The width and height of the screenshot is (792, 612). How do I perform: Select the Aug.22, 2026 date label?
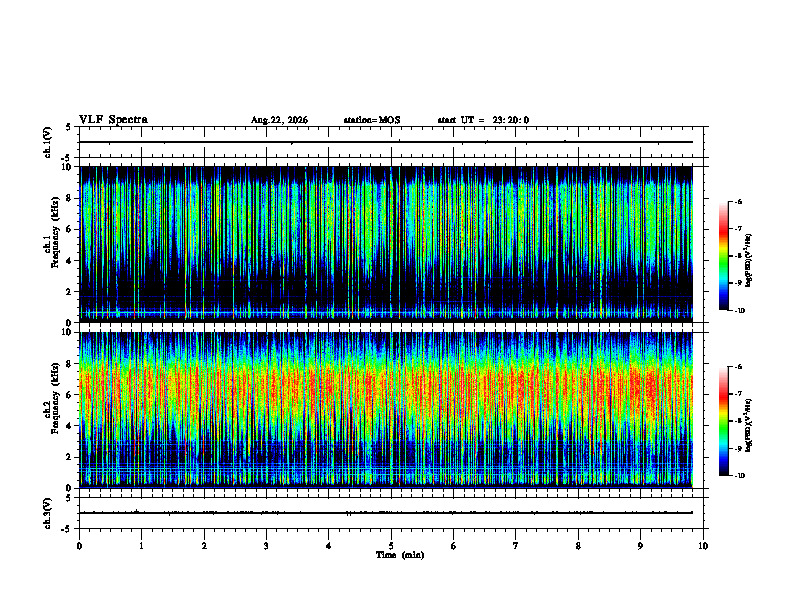click(x=279, y=120)
